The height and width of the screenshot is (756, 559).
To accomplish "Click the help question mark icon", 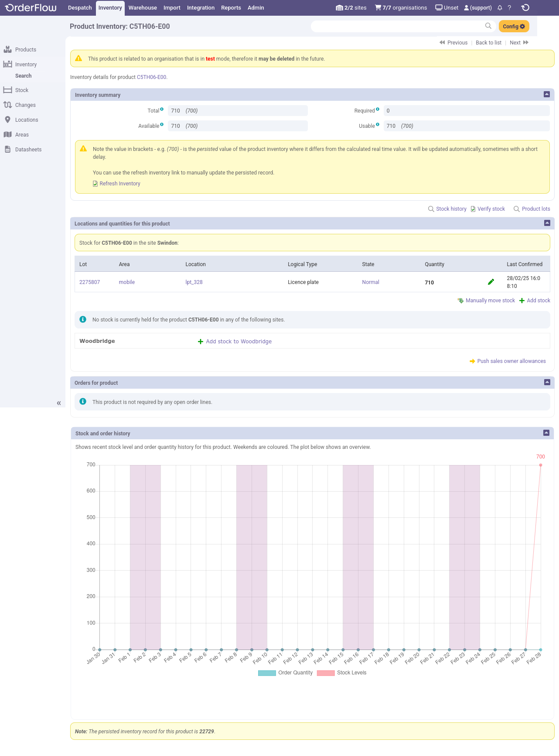I will (509, 8).
